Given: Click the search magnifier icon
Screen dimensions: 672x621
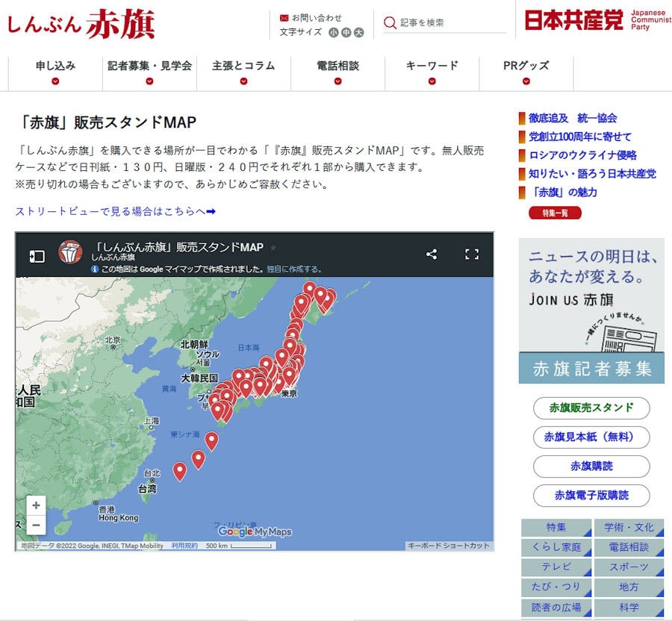Looking at the screenshot, I should 390,22.
